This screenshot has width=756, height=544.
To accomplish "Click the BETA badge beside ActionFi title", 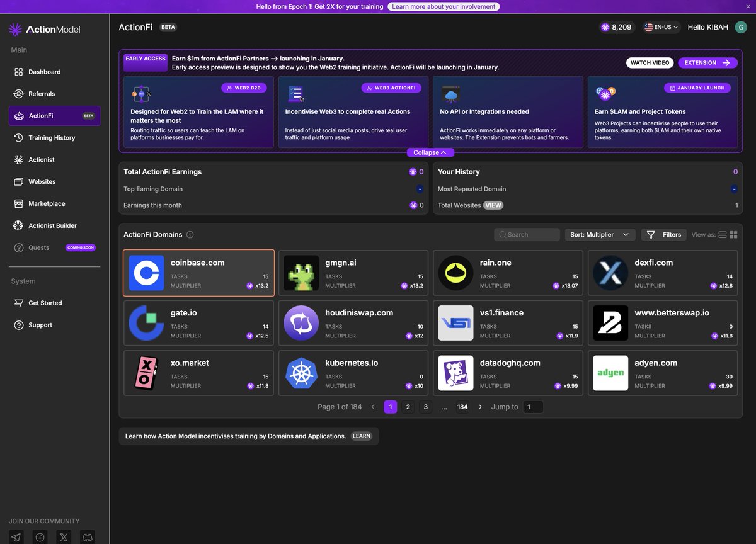I will tap(168, 28).
